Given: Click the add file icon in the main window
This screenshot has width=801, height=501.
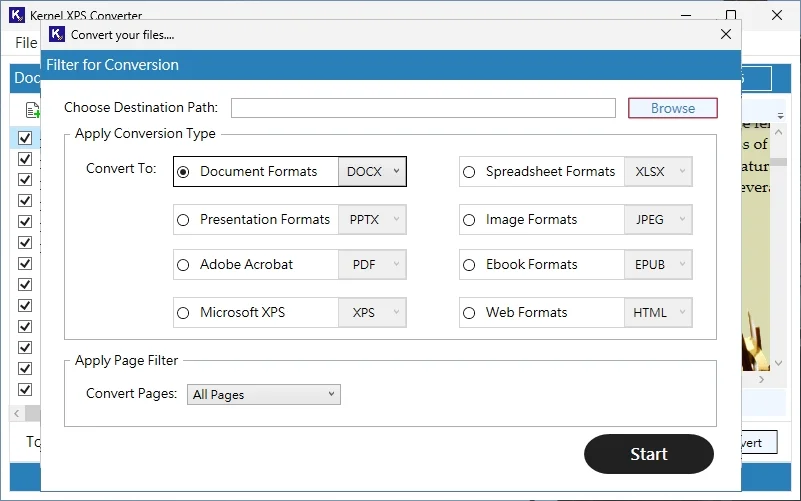Looking at the screenshot, I should (33, 110).
